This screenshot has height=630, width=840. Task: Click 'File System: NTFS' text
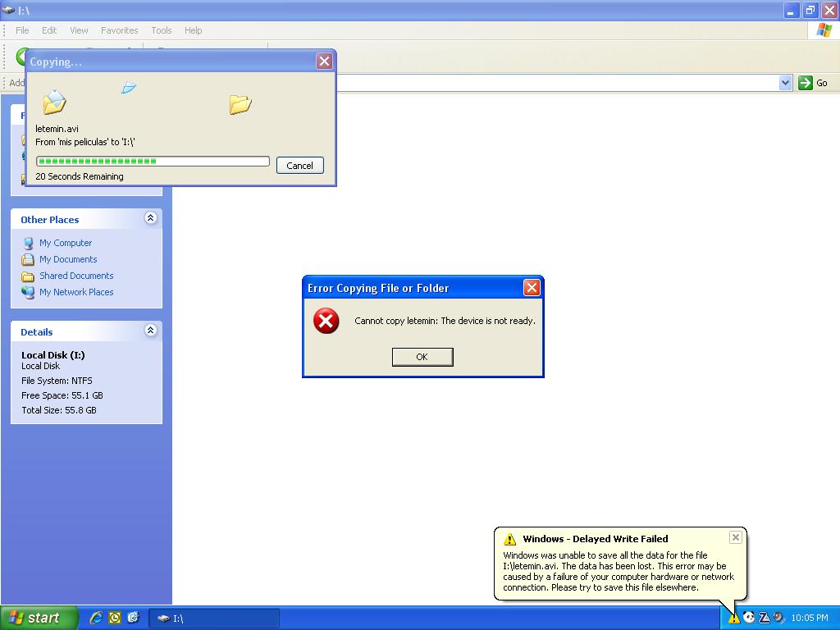coord(57,381)
